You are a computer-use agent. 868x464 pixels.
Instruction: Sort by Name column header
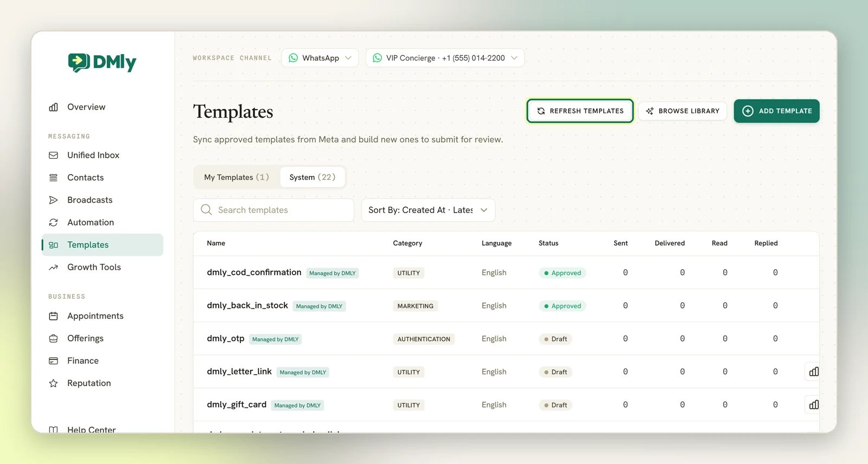pyautogui.click(x=216, y=243)
